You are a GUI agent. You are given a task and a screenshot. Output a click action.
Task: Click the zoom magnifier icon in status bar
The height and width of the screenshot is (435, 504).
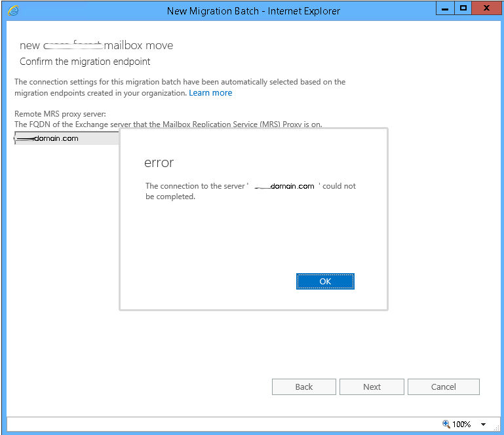pos(446,424)
